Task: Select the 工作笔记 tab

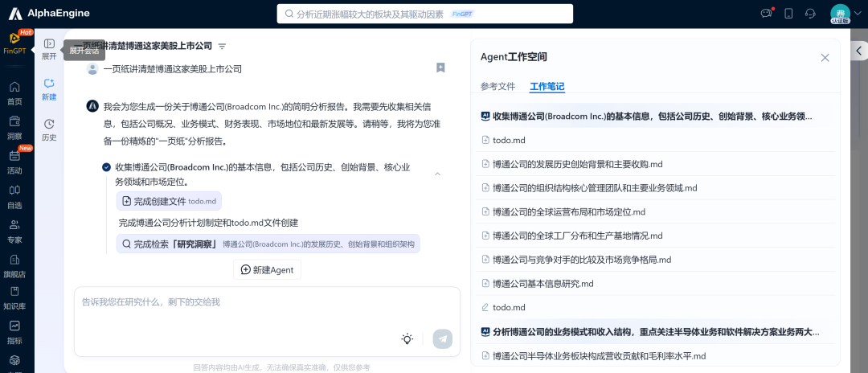Action: point(547,87)
